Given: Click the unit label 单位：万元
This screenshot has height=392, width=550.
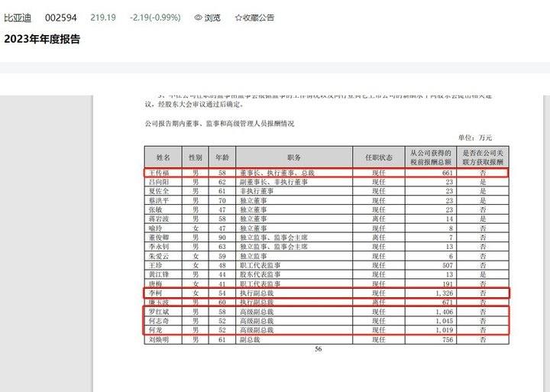Looking at the screenshot, I should click(x=475, y=138).
